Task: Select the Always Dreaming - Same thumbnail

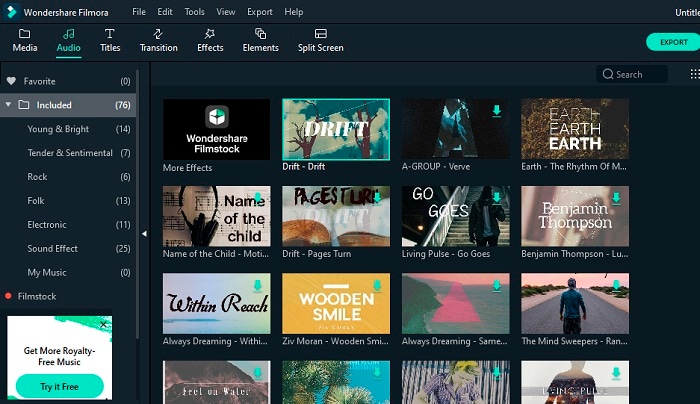Action: click(x=455, y=304)
